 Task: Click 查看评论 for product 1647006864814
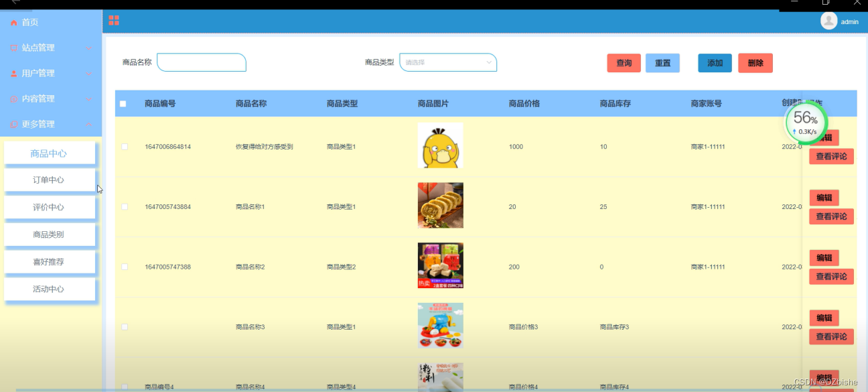[832, 157]
